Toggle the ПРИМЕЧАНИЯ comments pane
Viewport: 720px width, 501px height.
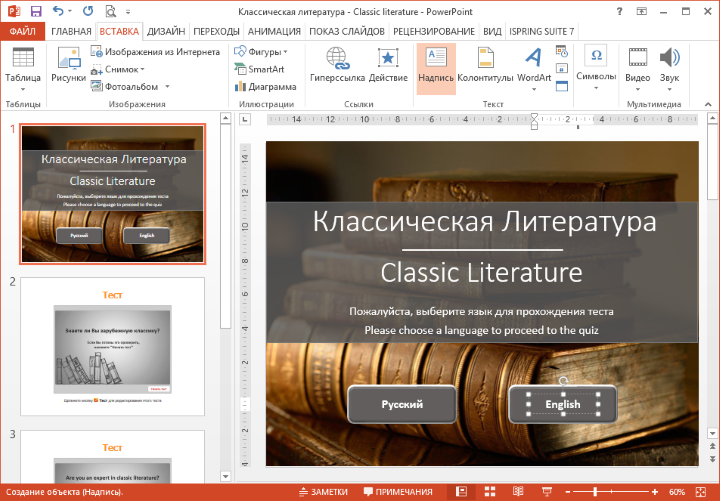pyautogui.click(x=398, y=492)
